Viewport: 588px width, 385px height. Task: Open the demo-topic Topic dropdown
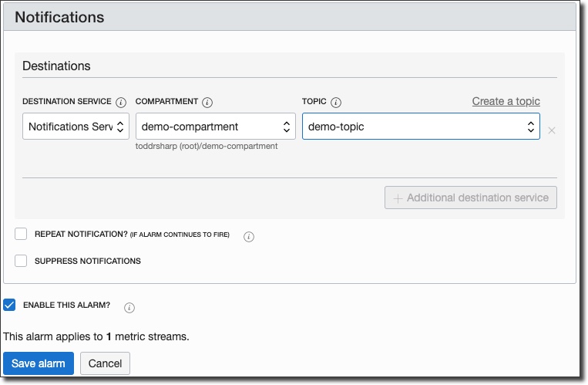pyautogui.click(x=421, y=127)
